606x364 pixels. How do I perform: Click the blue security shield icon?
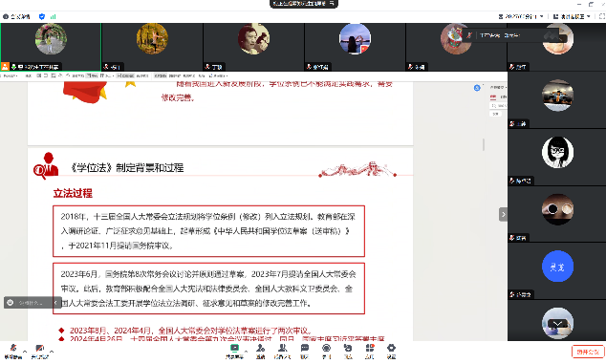tap(42, 16)
